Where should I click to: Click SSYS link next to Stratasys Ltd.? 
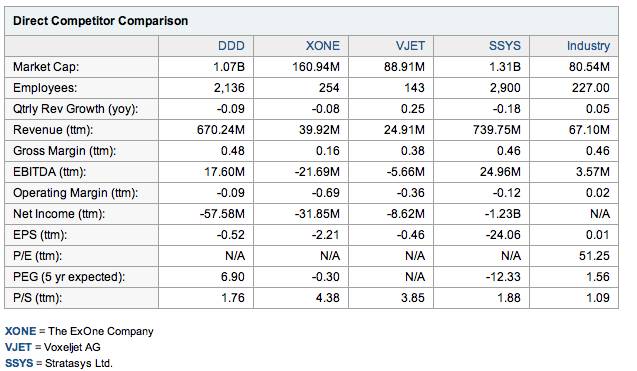19,363
